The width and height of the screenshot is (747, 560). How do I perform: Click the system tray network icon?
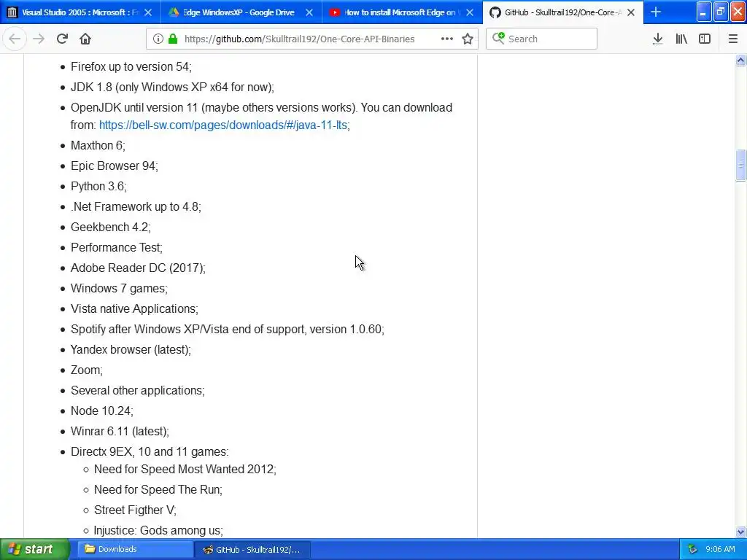(692, 550)
